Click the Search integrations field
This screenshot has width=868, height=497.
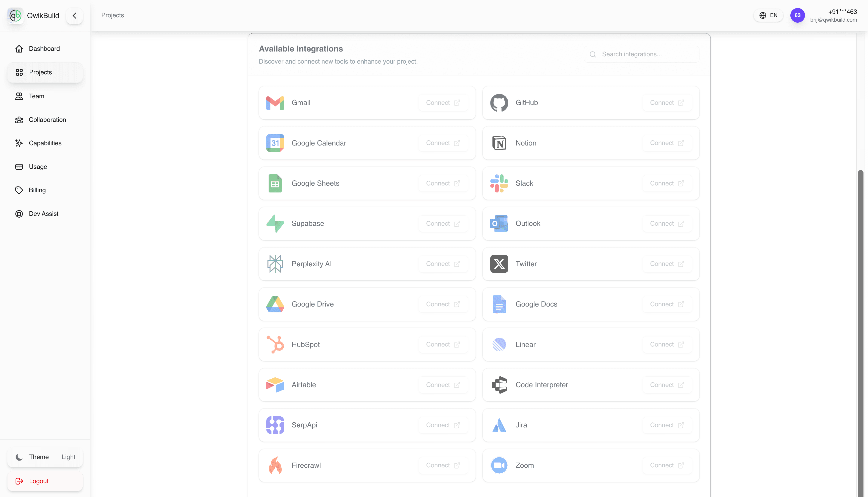(641, 54)
